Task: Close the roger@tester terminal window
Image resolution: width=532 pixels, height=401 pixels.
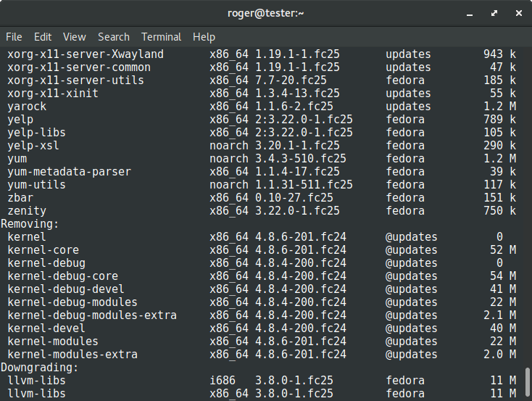Action: pyautogui.click(x=519, y=13)
